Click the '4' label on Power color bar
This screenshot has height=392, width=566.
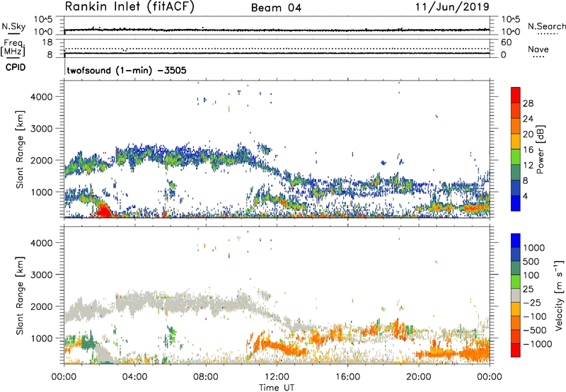[x=526, y=196]
